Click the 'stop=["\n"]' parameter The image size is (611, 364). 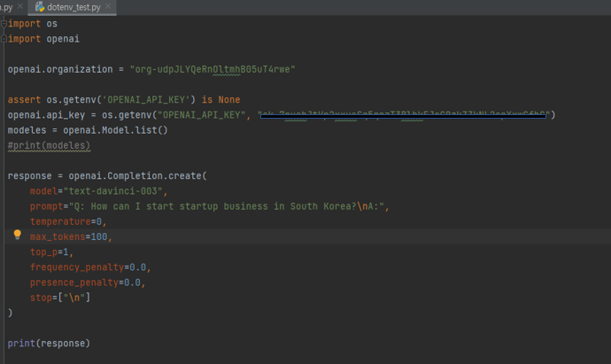pos(60,298)
